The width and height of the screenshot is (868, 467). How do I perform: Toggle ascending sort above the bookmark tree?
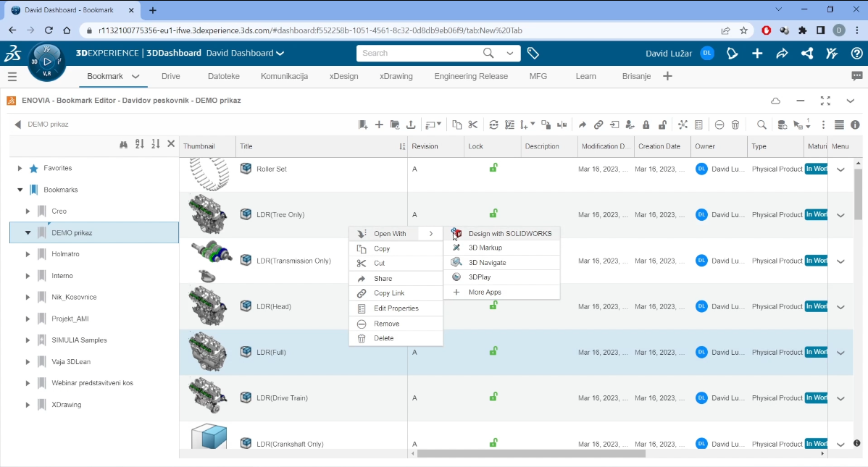[x=139, y=143]
